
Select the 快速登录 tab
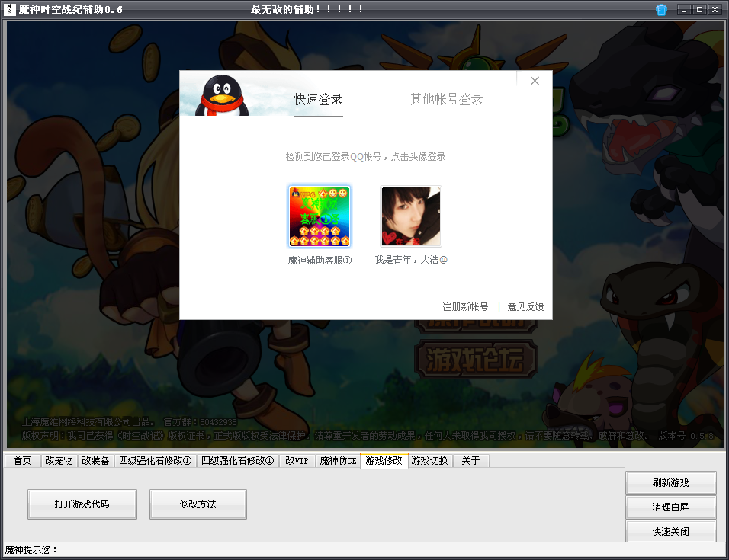(319, 99)
